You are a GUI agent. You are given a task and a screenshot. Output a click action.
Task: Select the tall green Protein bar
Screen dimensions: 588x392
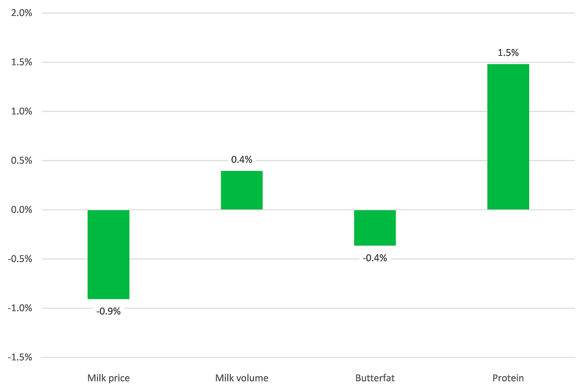508,137
